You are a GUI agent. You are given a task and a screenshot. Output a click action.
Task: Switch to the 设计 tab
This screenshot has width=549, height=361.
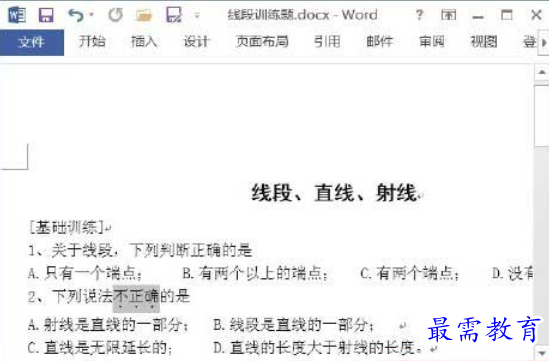[196, 42]
